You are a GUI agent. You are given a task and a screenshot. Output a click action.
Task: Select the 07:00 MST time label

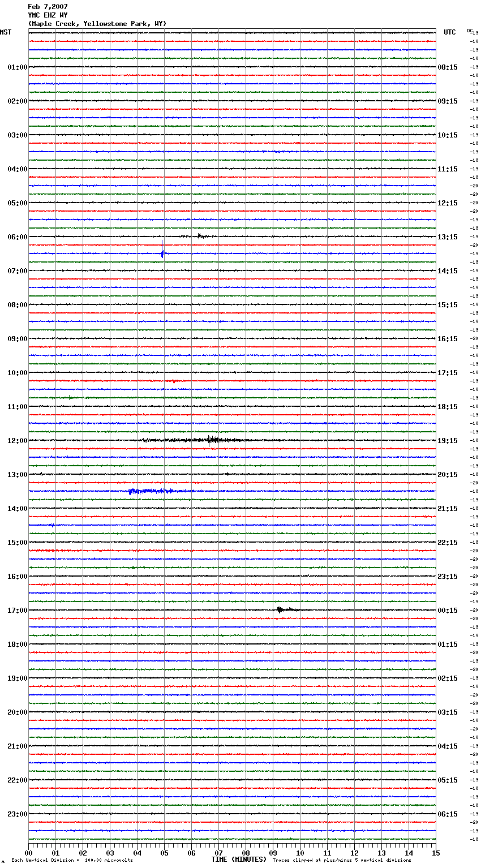pyautogui.click(x=17, y=271)
